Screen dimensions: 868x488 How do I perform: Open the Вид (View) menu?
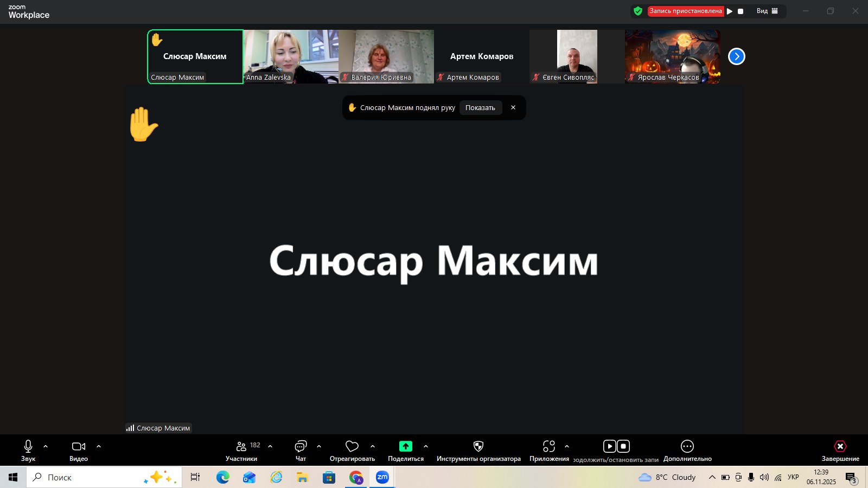(767, 11)
